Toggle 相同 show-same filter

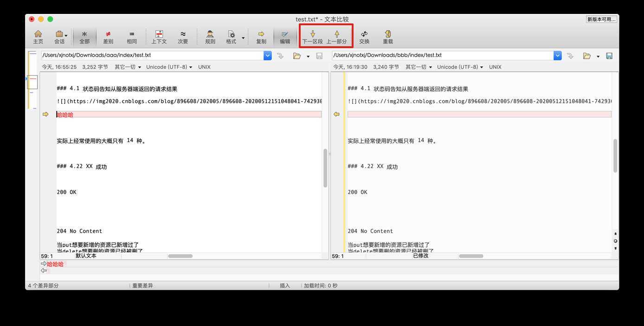pyautogui.click(x=132, y=37)
